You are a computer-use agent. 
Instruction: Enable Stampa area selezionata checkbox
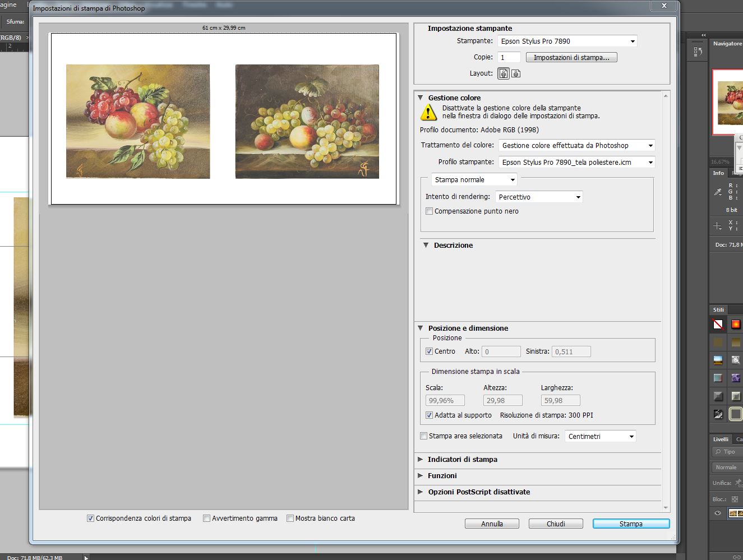coord(424,436)
